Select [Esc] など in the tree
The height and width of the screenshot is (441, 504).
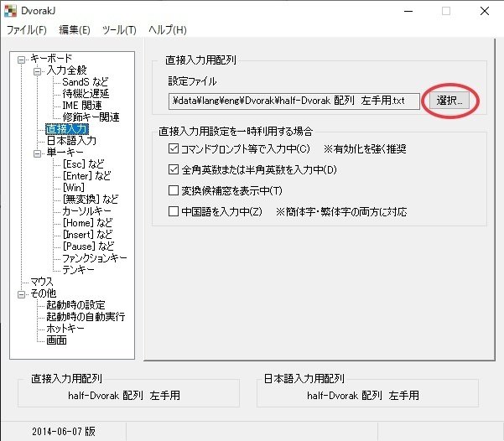coord(84,164)
